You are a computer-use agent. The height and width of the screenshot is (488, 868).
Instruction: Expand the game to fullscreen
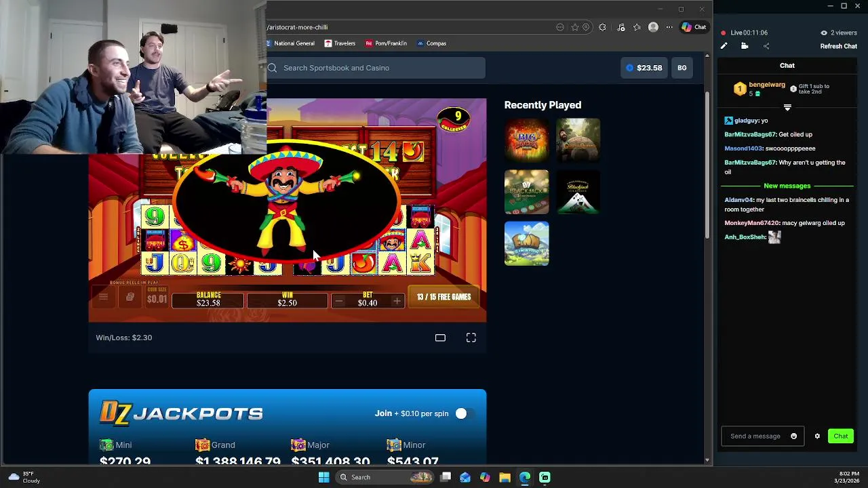click(471, 338)
